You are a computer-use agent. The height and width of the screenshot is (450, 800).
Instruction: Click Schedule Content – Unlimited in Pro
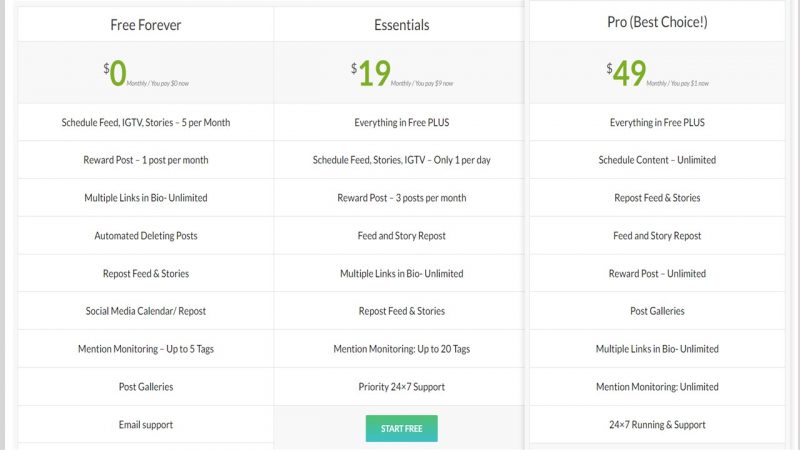point(657,160)
